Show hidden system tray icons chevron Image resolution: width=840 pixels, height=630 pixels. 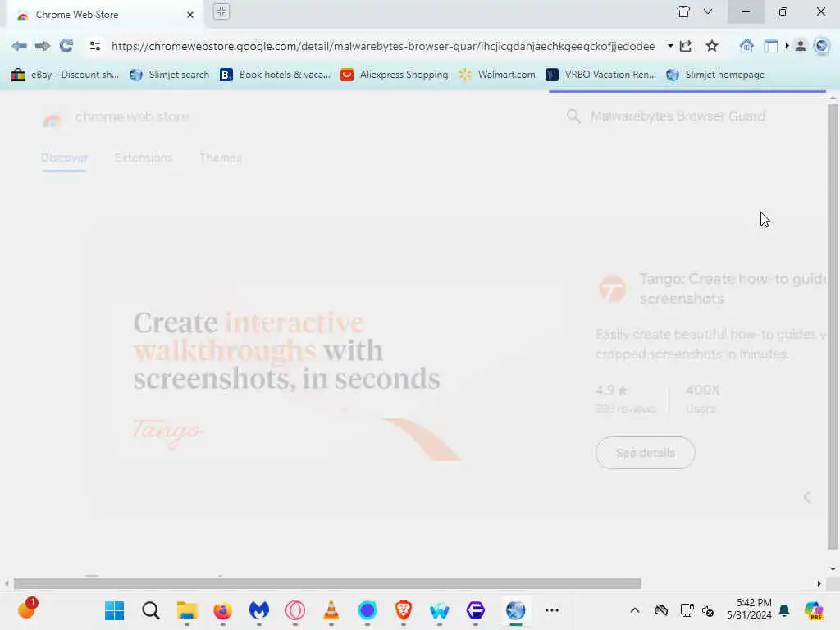(x=635, y=610)
